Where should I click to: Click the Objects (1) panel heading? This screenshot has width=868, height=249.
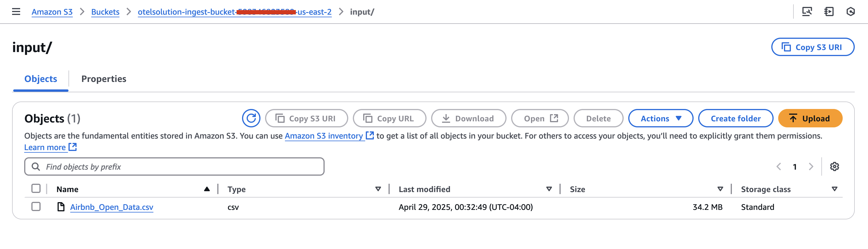52,118
